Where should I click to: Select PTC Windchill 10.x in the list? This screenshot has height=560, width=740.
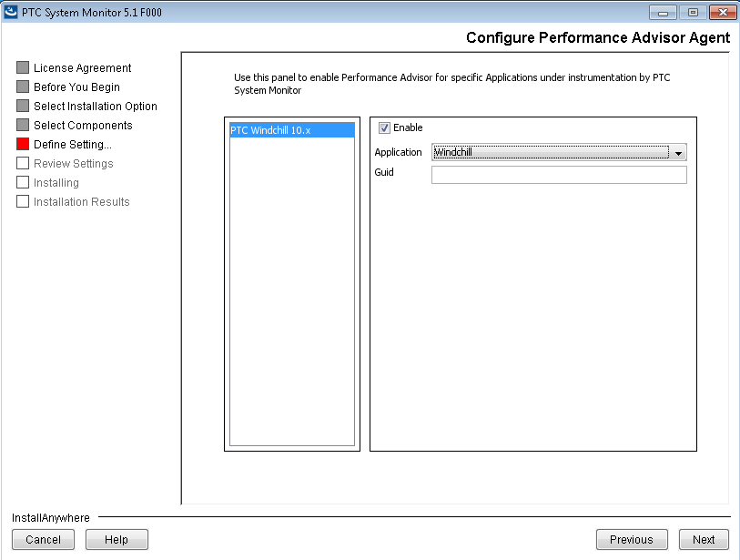(291, 129)
